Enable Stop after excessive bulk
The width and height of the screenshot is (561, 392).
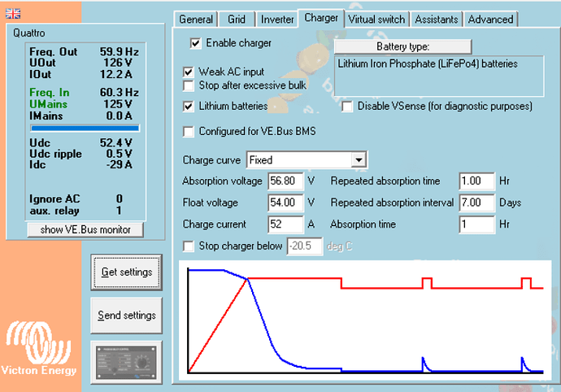[x=188, y=85]
